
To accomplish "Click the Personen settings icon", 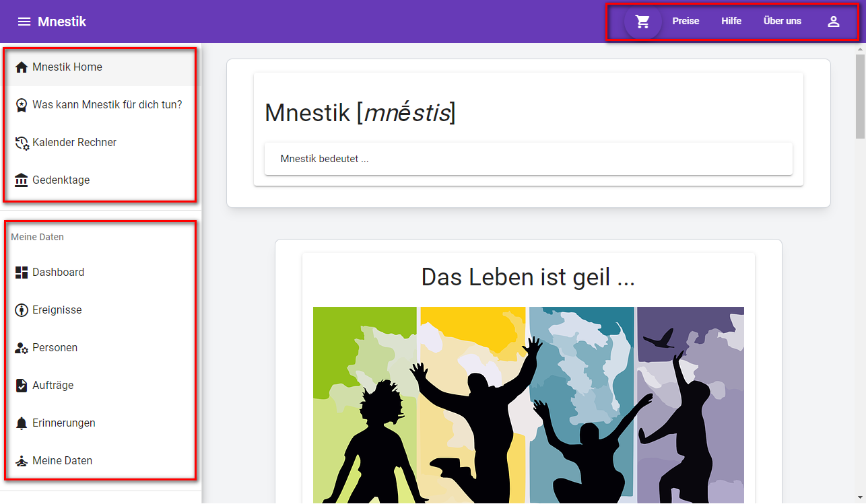I will click(22, 348).
